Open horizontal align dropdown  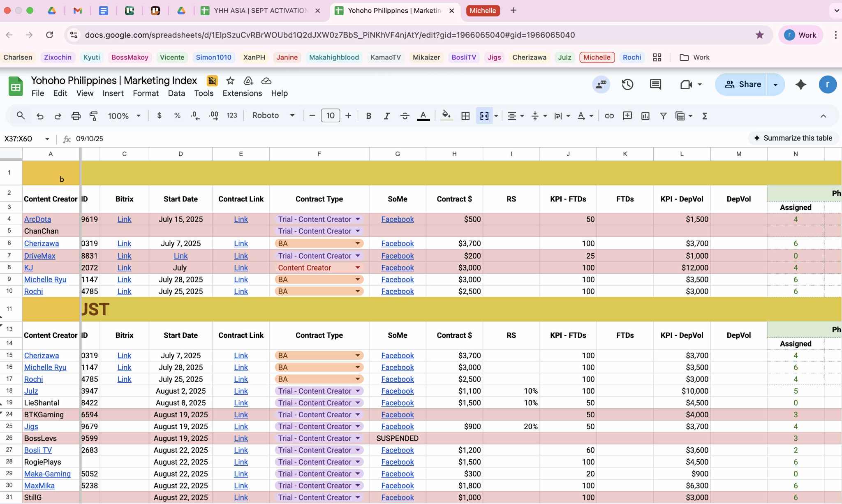pyautogui.click(x=516, y=116)
